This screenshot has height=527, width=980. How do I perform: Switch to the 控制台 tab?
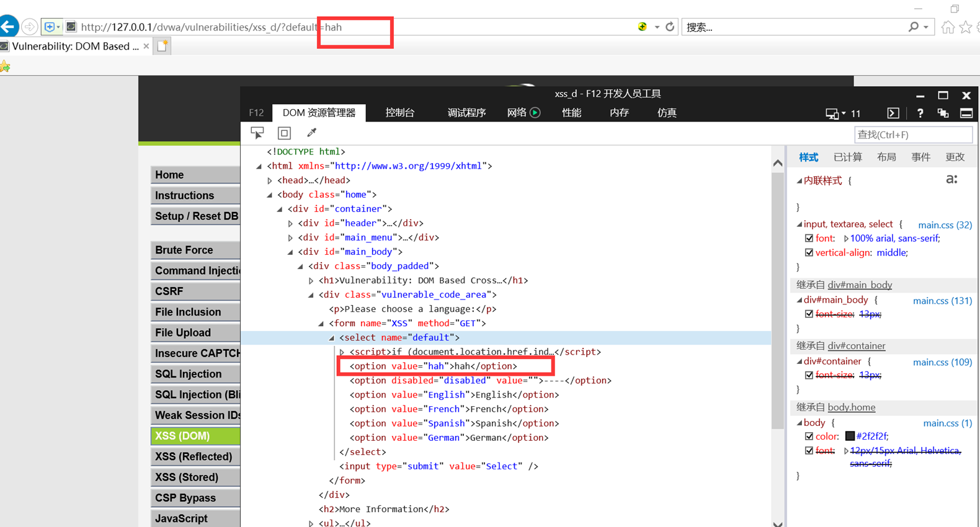tap(400, 112)
